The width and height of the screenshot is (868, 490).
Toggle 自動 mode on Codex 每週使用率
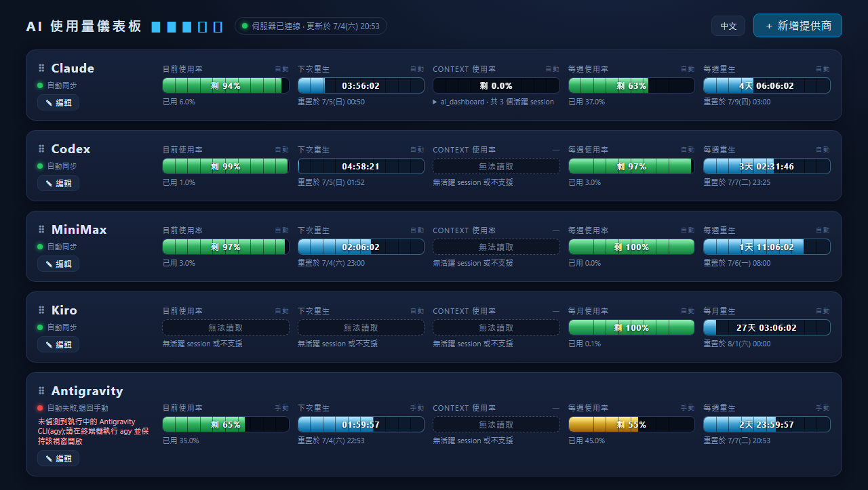pos(688,150)
